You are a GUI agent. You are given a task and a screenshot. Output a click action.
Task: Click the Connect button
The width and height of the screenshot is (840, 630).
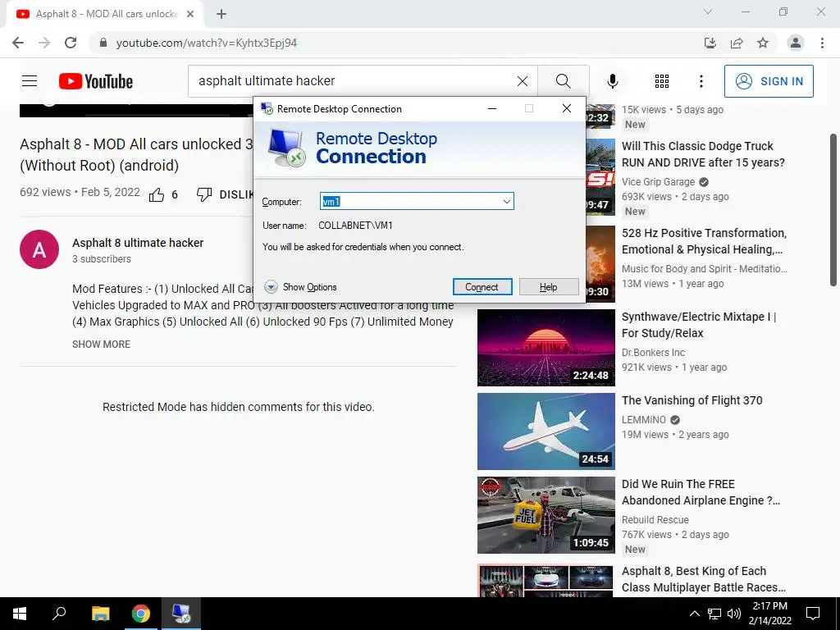click(482, 286)
